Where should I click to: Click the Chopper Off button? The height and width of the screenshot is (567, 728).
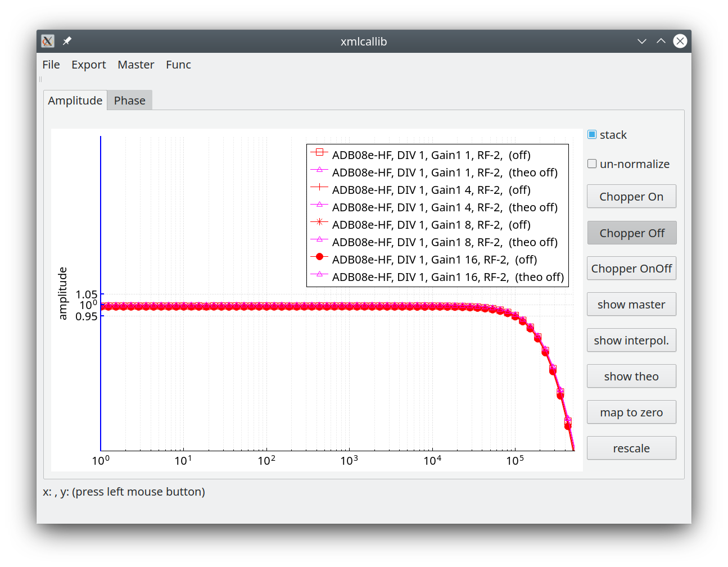[631, 233]
